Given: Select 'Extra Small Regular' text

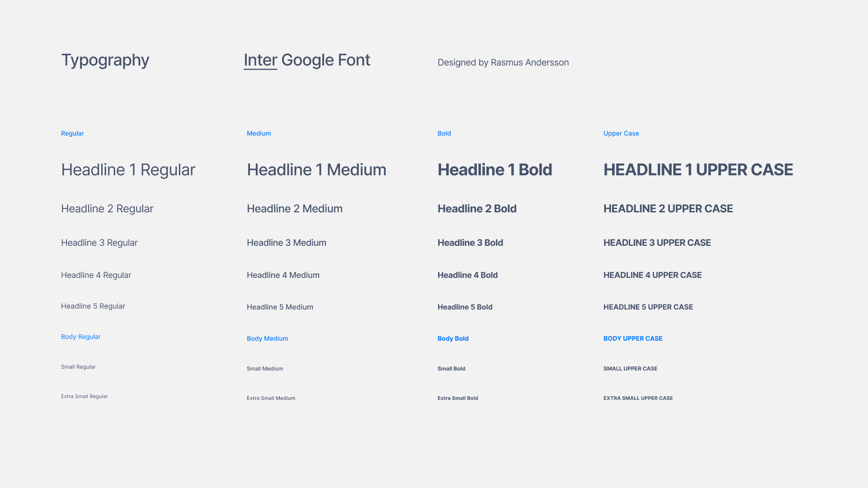Looking at the screenshot, I should tap(85, 396).
